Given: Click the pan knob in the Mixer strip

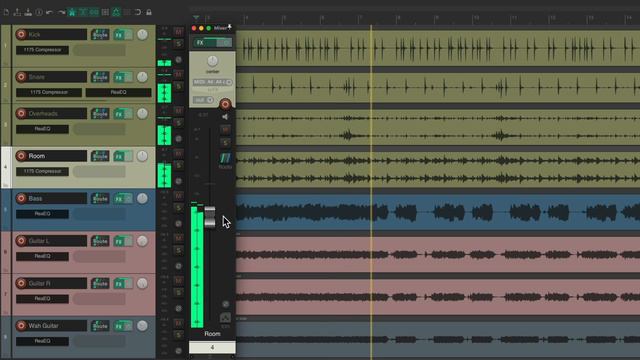Looking at the screenshot, I should pyautogui.click(x=212, y=61).
